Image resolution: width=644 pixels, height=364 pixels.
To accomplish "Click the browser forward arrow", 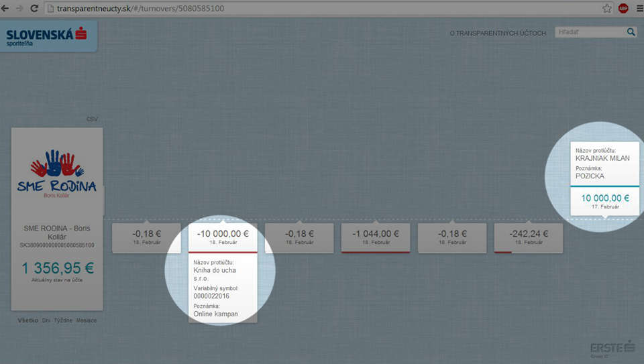I will [x=19, y=8].
